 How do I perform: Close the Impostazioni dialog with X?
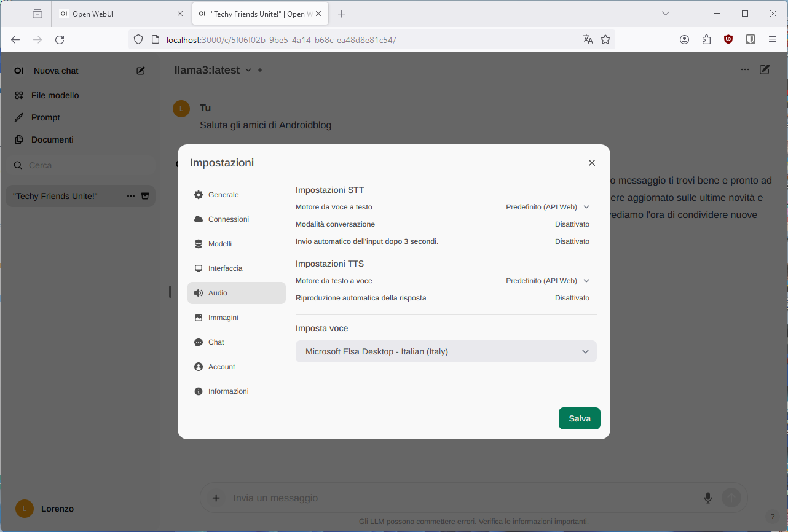591,163
